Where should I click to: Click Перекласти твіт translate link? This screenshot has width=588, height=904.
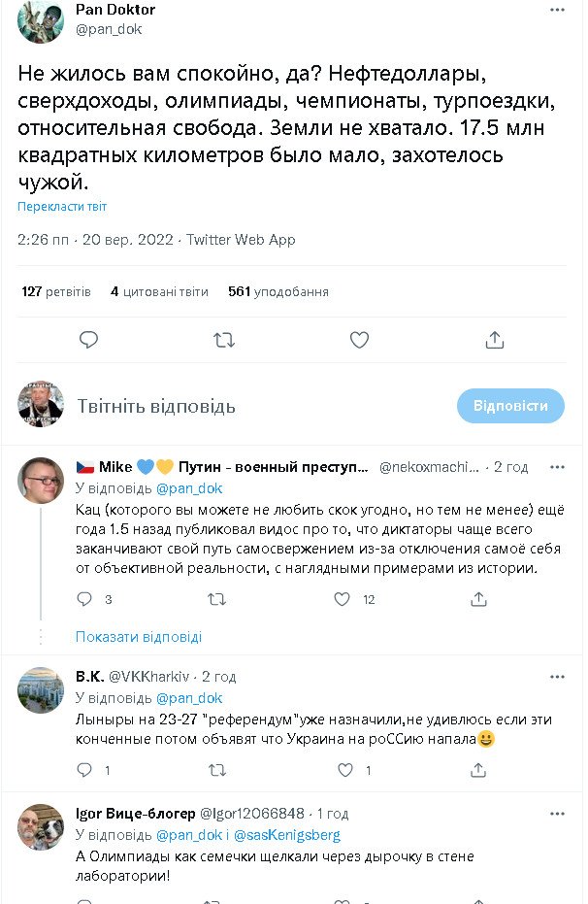click(62, 207)
